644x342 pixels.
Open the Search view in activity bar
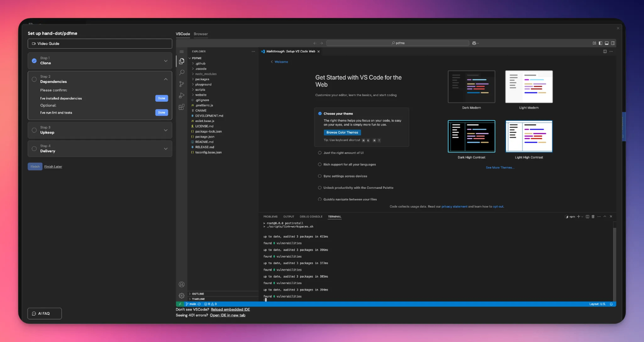pyautogui.click(x=182, y=73)
